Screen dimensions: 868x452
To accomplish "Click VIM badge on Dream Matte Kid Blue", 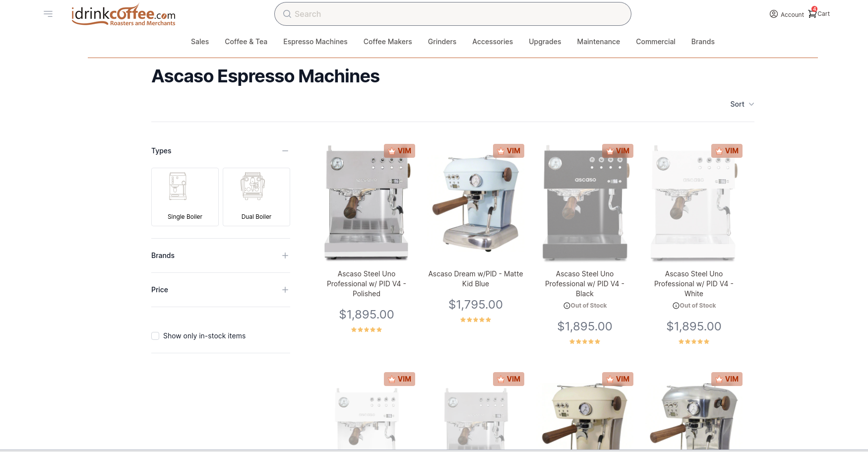I will click(508, 151).
